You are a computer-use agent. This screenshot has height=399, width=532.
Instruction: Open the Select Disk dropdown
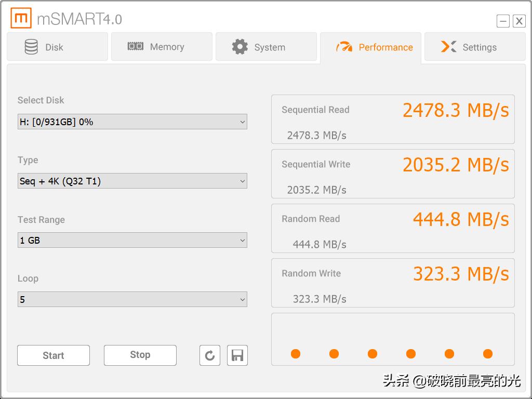(132, 122)
